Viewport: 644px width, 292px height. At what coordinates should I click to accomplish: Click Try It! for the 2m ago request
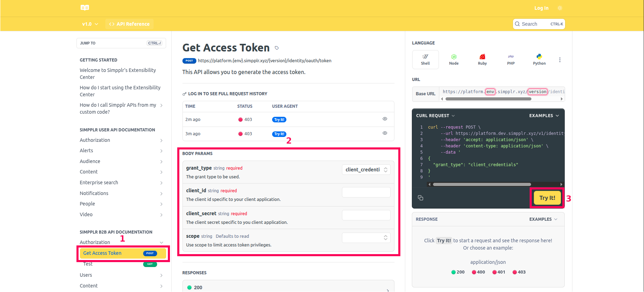(279, 120)
